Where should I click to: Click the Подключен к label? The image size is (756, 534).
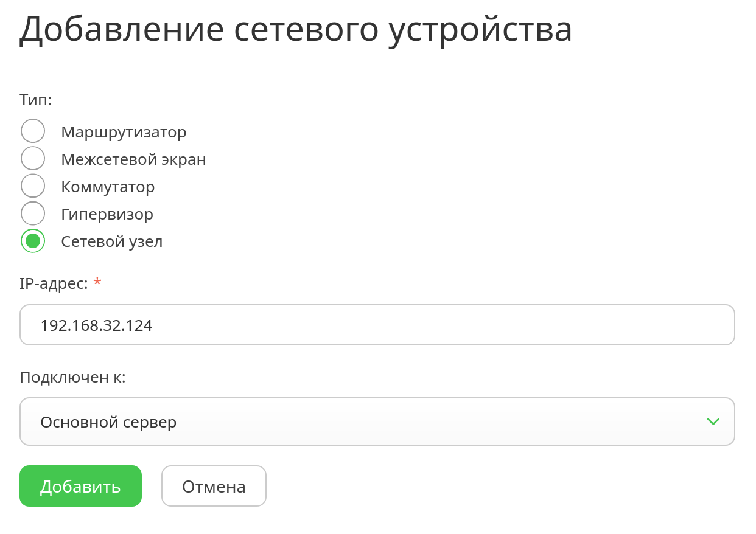72,377
